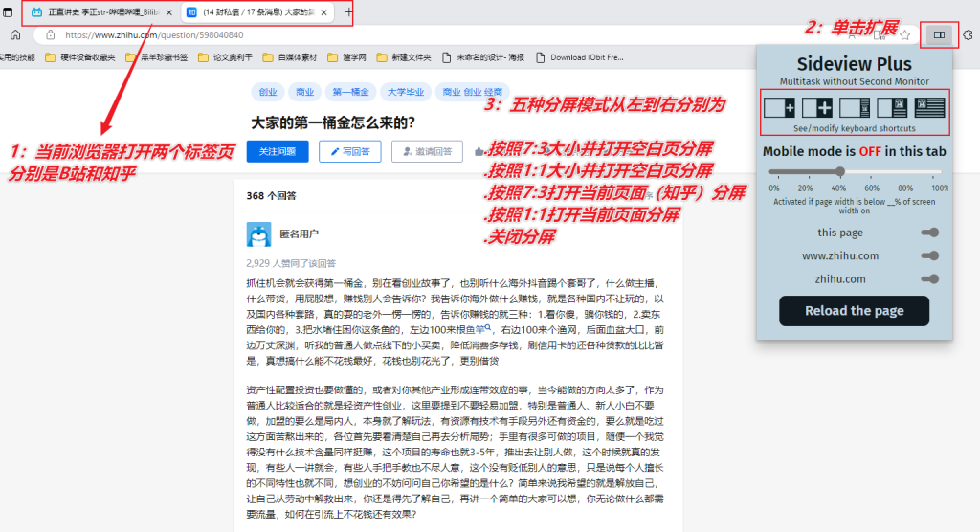Click 2,929 人赞同了该回答 text

pyautogui.click(x=291, y=263)
